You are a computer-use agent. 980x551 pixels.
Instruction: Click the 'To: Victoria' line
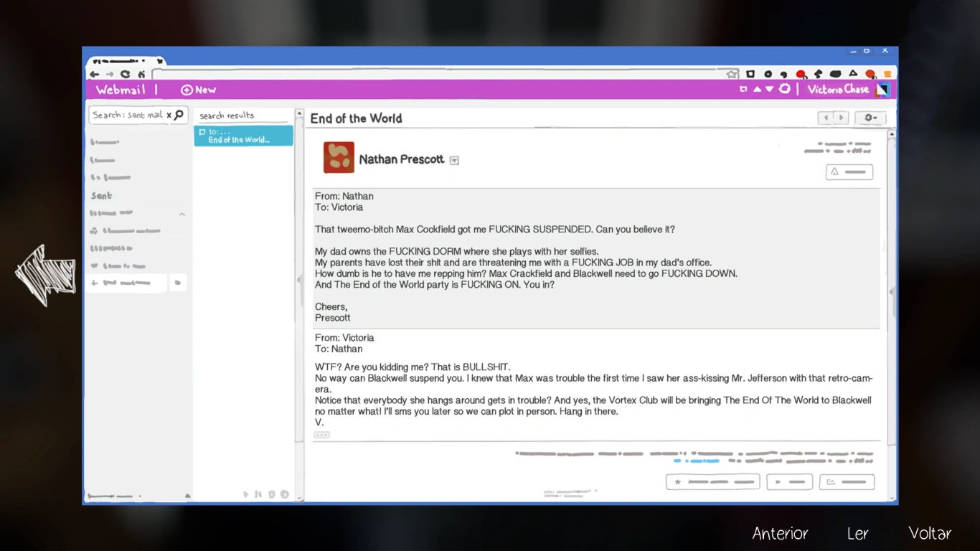point(339,207)
